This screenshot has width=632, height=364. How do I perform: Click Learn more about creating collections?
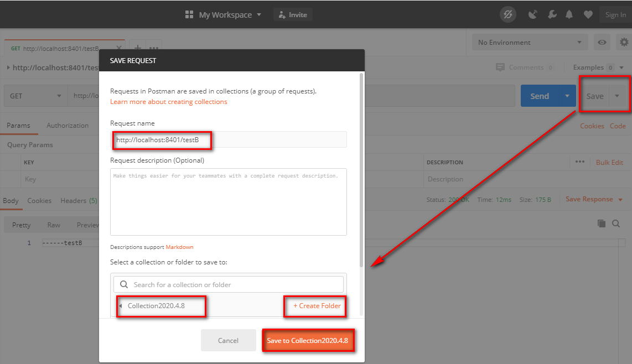[x=168, y=102]
